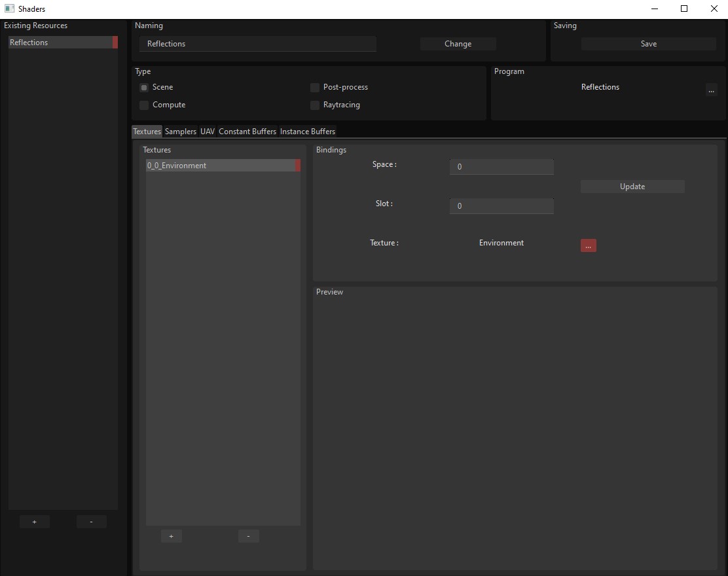Click the Shaders window app icon
728x576 pixels.
[9, 9]
